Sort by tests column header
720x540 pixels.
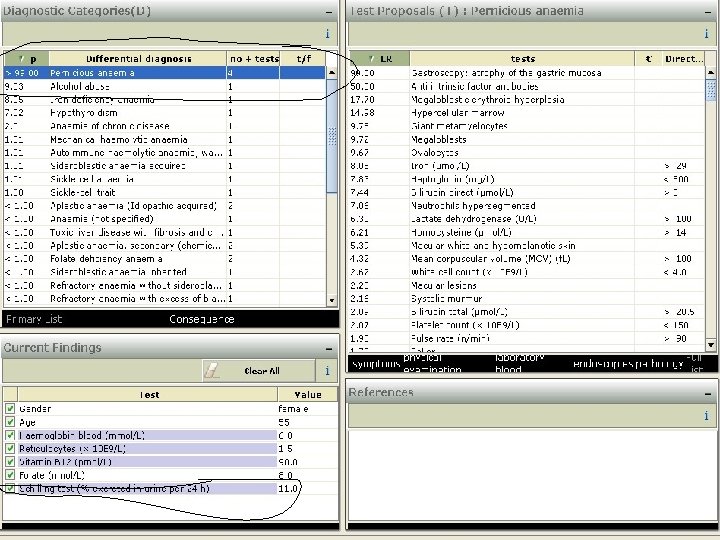[x=522, y=59]
